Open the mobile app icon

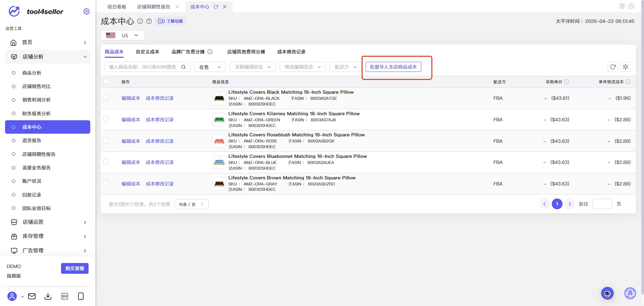tap(81, 296)
